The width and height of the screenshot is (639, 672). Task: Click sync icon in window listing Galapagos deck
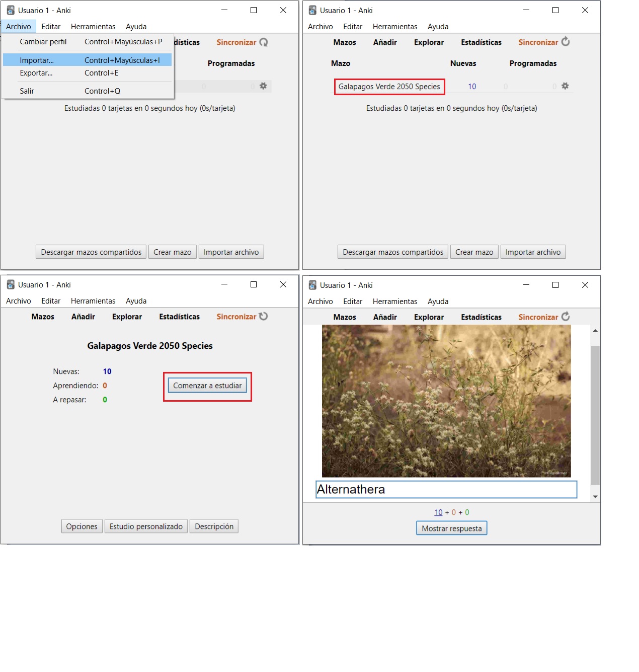[x=566, y=42]
